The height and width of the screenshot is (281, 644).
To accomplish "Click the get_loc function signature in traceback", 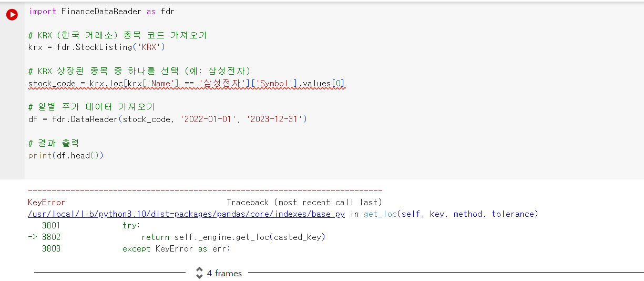I will tap(451, 214).
